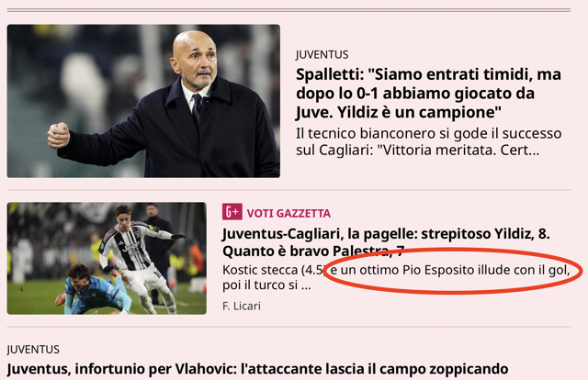This screenshot has width=588, height=380.
Task: Open the Vlahovic infortunio headline
Action: pos(257,369)
